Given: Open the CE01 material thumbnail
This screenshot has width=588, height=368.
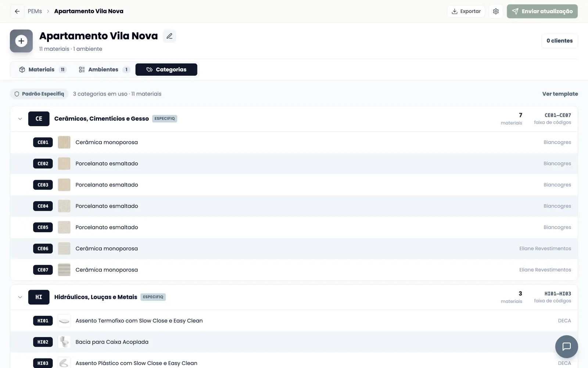Looking at the screenshot, I should [64, 142].
